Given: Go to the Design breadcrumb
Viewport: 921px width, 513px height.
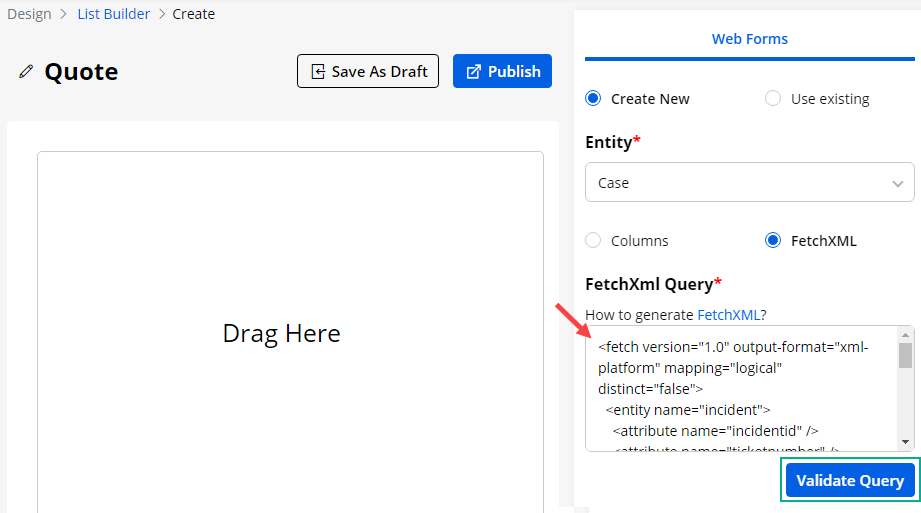Looking at the screenshot, I should (x=29, y=14).
